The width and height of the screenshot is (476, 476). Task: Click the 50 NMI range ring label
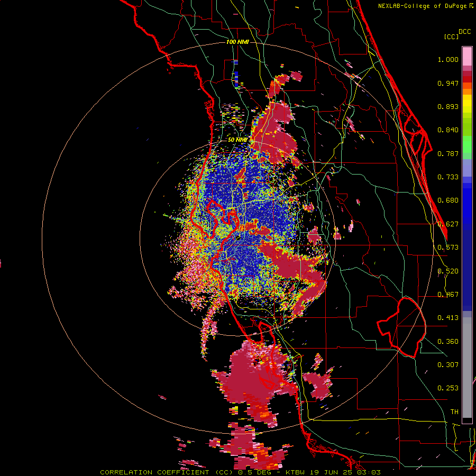point(237,140)
